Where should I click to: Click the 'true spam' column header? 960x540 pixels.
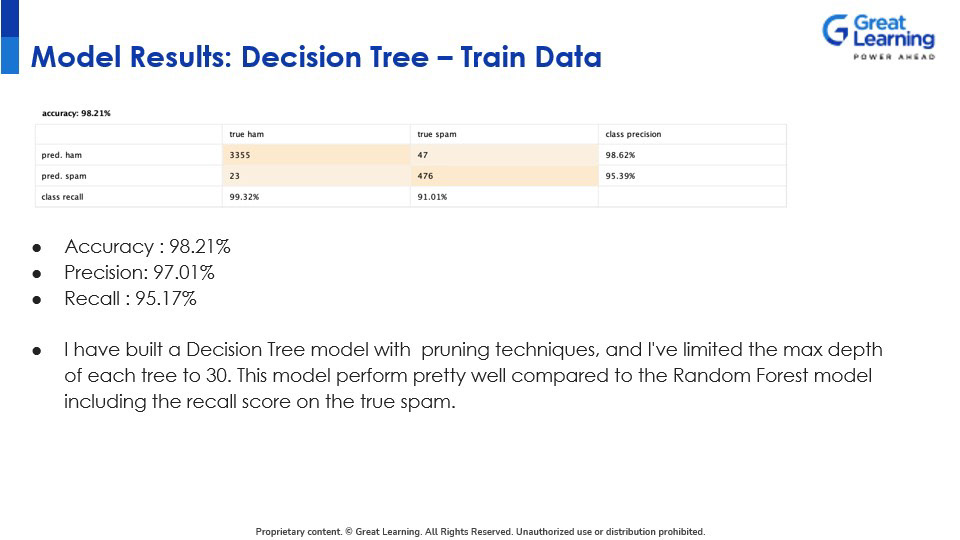(x=436, y=134)
